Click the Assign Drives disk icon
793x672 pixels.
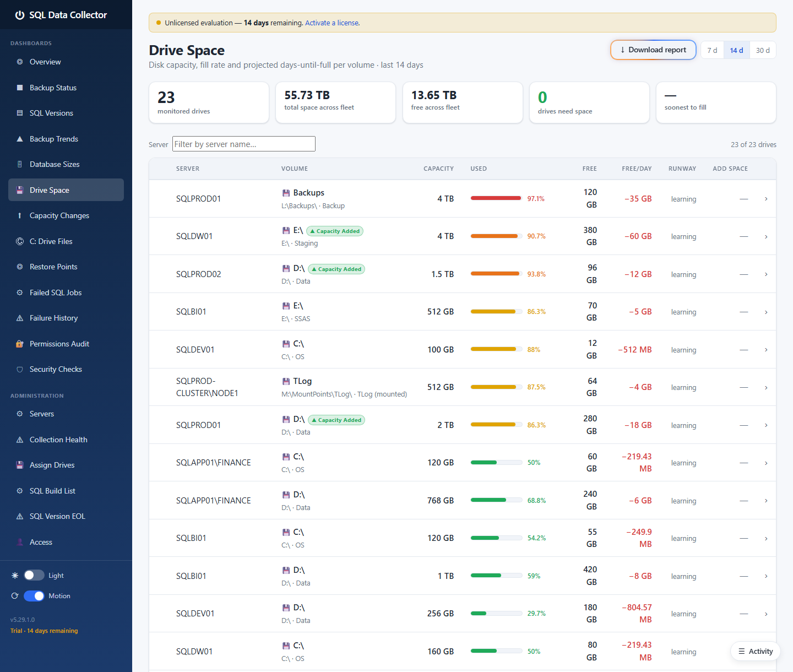pyautogui.click(x=20, y=465)
